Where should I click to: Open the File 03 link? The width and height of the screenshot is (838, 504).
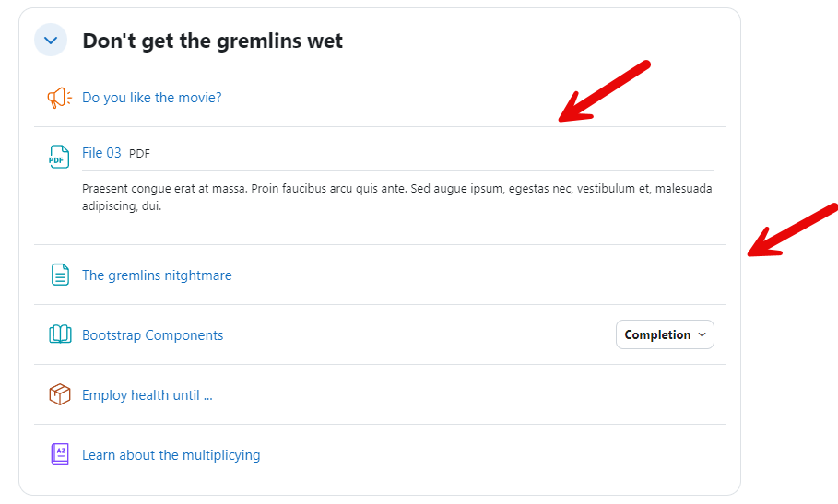[x=101, y=153]
